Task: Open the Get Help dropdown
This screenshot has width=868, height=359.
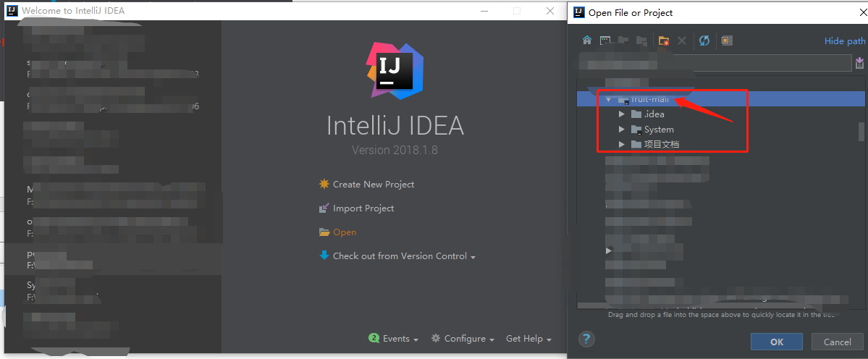Action: (528, 339)
